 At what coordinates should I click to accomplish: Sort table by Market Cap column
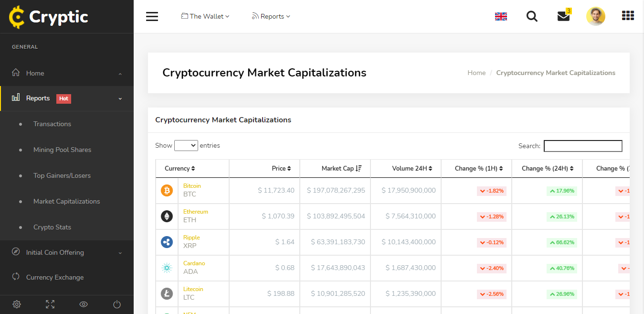click(341, 168)
